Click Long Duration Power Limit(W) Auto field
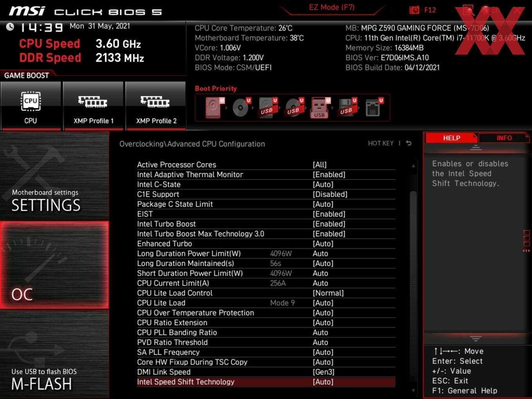 (320, 253)
